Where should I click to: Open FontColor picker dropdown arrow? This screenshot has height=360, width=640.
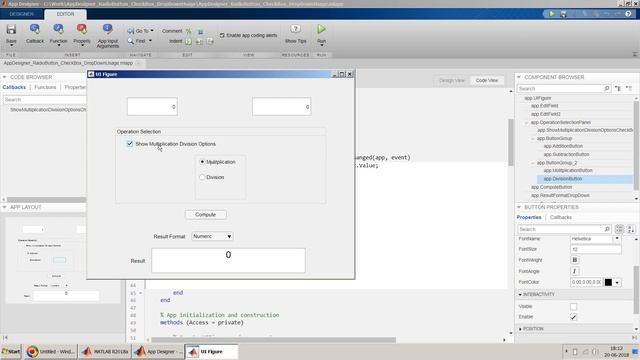click(617, 282)
